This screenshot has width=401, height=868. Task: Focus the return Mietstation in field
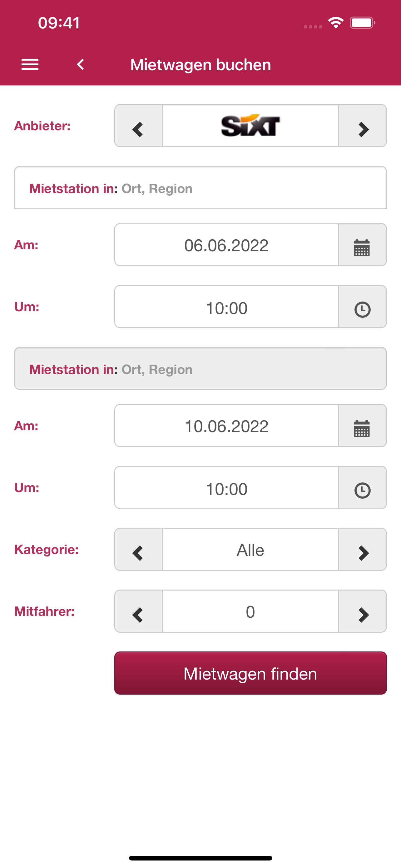point(200,369)
